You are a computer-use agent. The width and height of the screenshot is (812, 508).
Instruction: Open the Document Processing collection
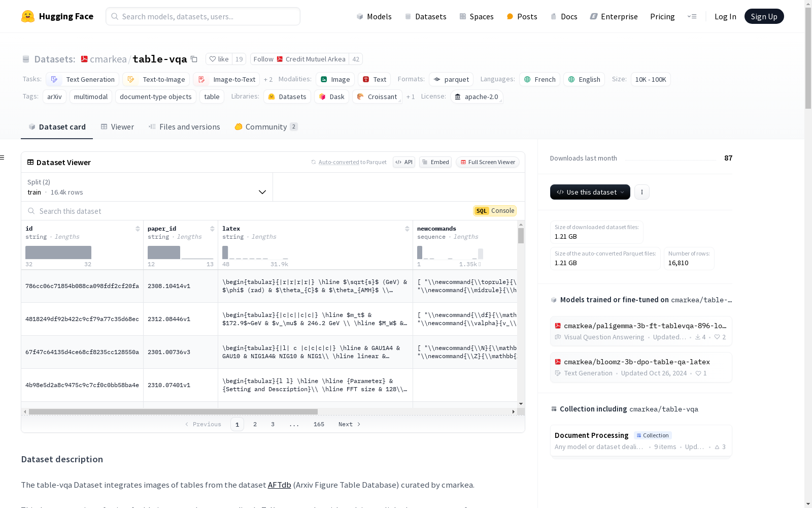pos(641,440)
